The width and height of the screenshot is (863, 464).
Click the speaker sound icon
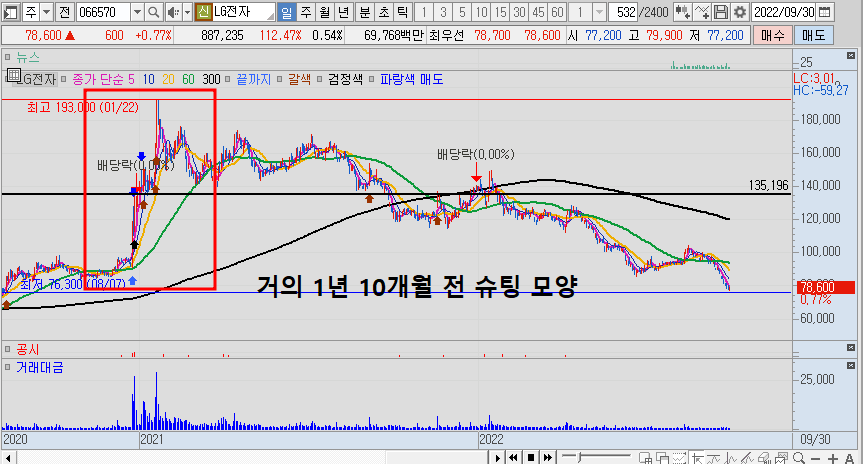173,12
